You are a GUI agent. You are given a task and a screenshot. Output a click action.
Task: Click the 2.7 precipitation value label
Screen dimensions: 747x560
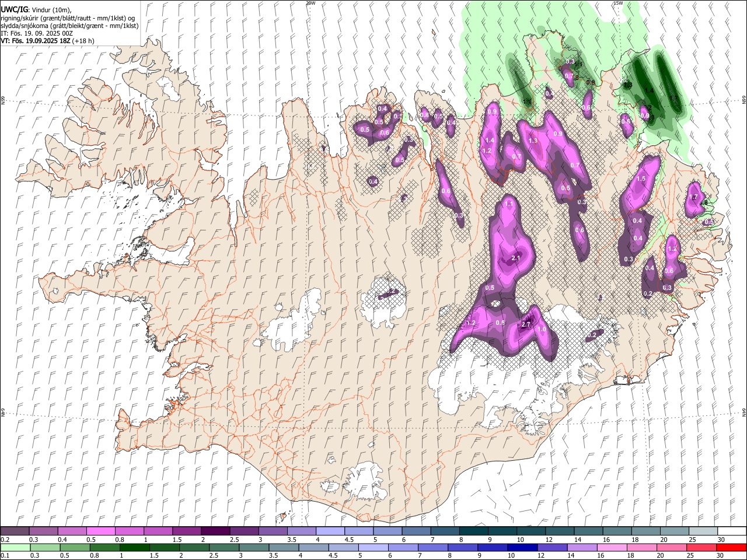click(x=526, y=325)
